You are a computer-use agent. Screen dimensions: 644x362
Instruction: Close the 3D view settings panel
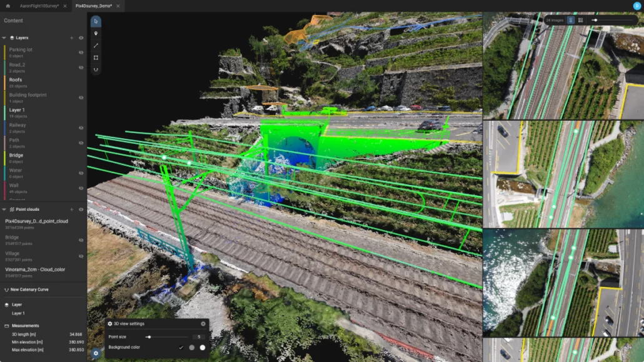tap(203, 324)
